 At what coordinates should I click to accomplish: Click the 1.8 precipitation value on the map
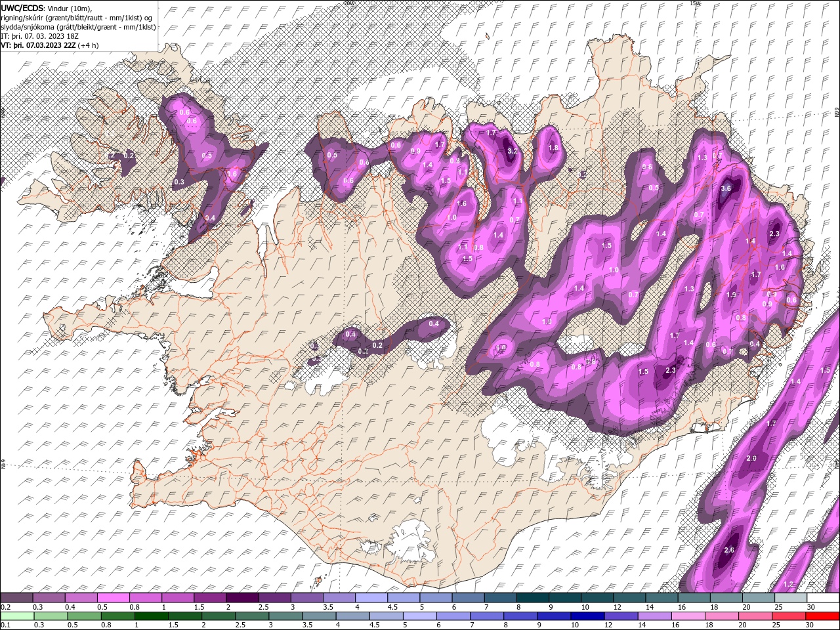[553, 148]
